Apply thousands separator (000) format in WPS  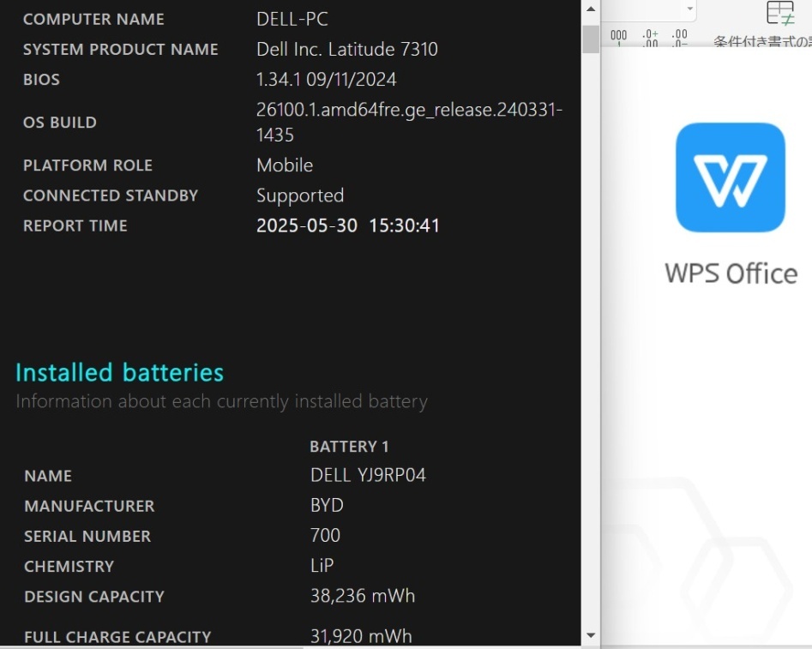point(618,37)
